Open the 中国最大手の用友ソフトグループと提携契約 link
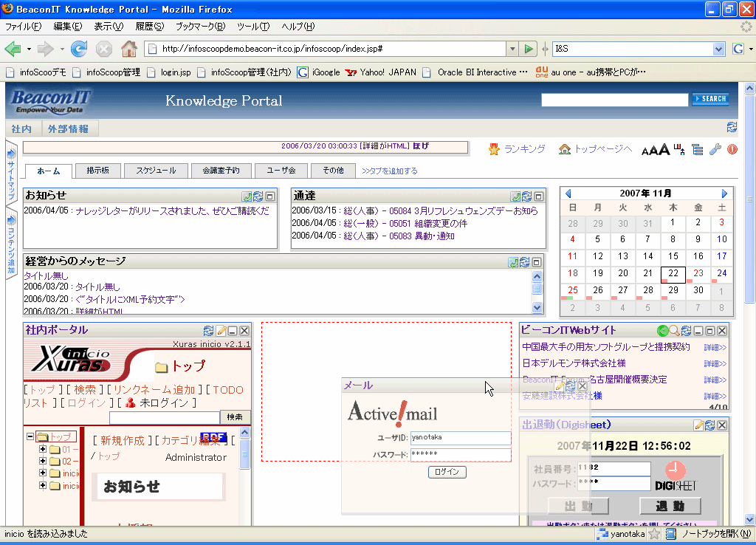This screenshot has width=756, height=545. (605, 347)
